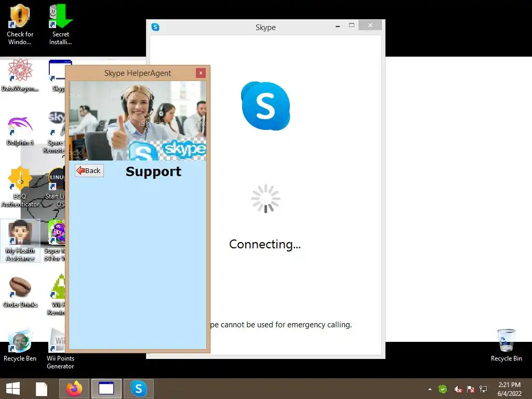Open the Windows Start button
Image resolution: width=532 pixels, height=399 pixels.
point(13,389)
